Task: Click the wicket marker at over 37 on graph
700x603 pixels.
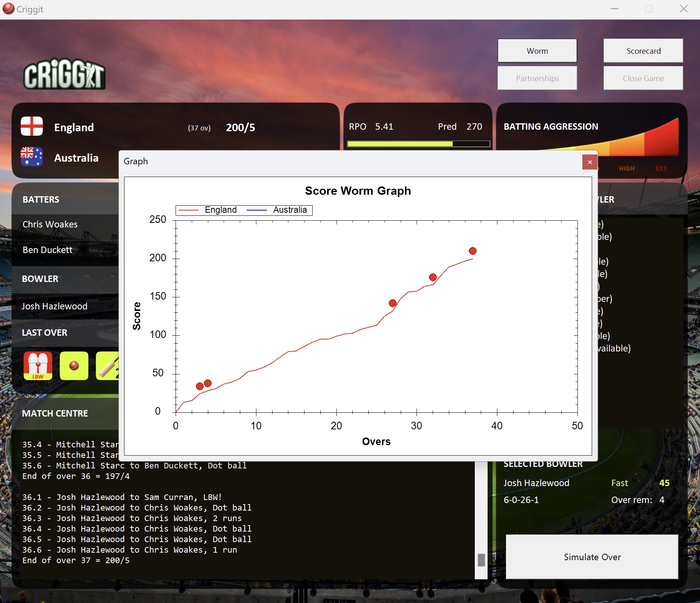Action: (x=473, y=251)
